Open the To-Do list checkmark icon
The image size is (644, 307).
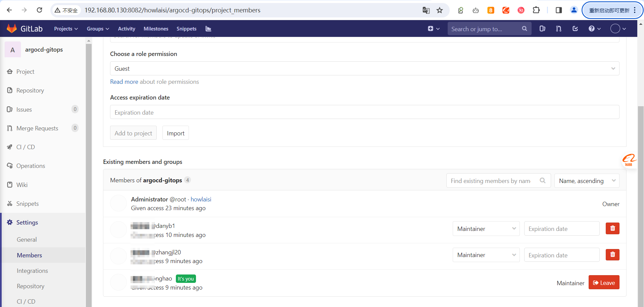click(x=575, y=29)
